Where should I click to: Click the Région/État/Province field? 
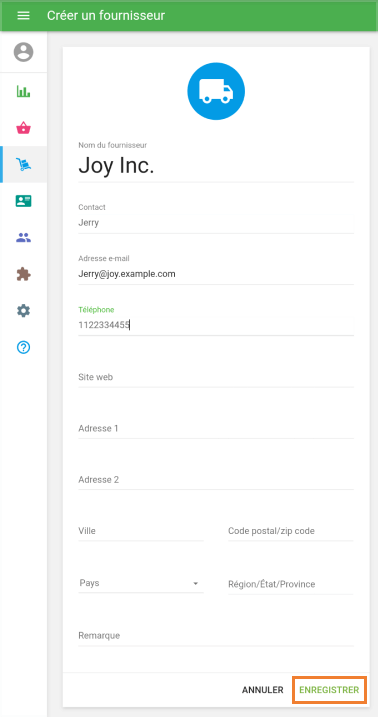pyautogui.click(x=291, y=584)
